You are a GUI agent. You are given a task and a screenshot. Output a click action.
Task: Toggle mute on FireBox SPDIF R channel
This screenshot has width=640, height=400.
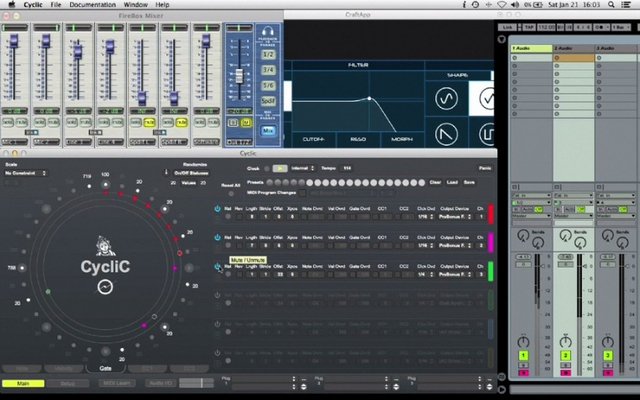coord(182,122)
